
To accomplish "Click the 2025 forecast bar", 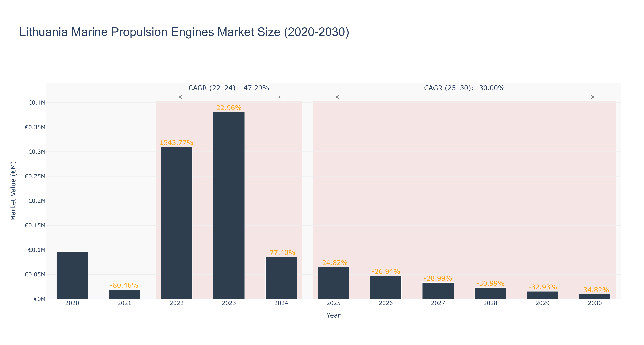I will pyautogui.click(x=333, y=283).
